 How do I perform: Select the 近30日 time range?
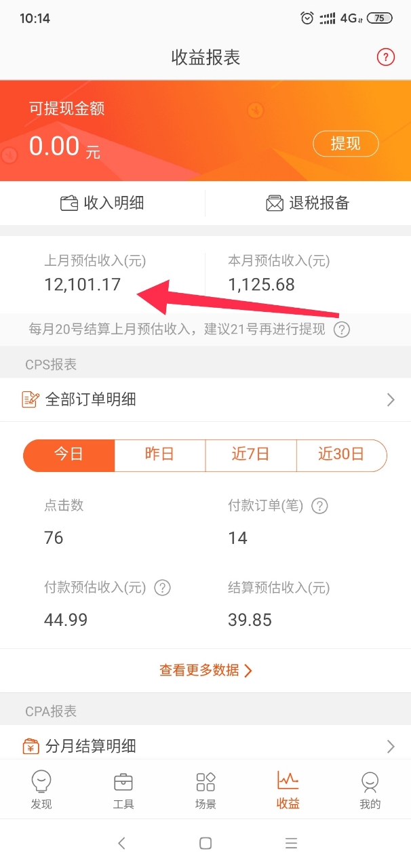(342, 455)
